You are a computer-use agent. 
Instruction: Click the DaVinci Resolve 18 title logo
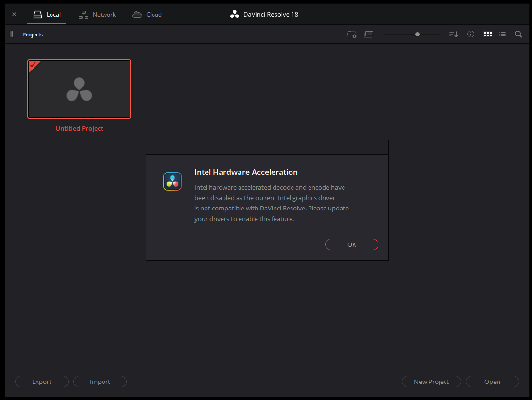tap(235, 14)
